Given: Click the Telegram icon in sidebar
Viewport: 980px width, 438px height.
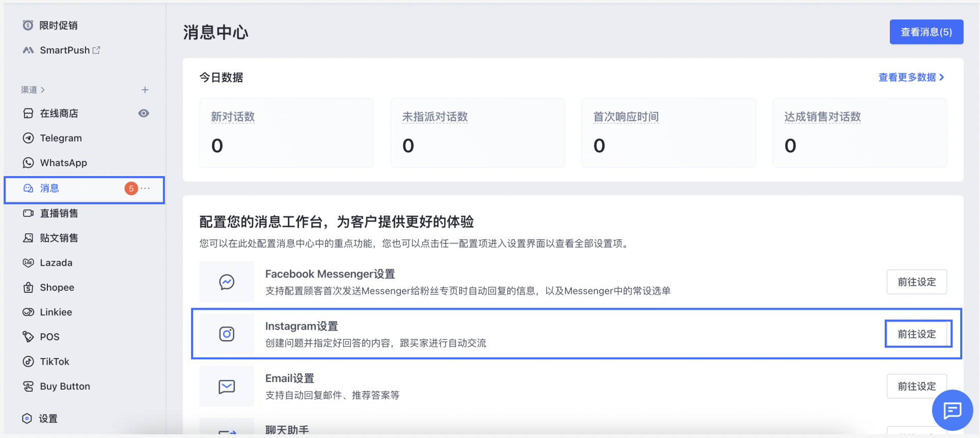Looking at the screenshot, I should pos(28,138).
